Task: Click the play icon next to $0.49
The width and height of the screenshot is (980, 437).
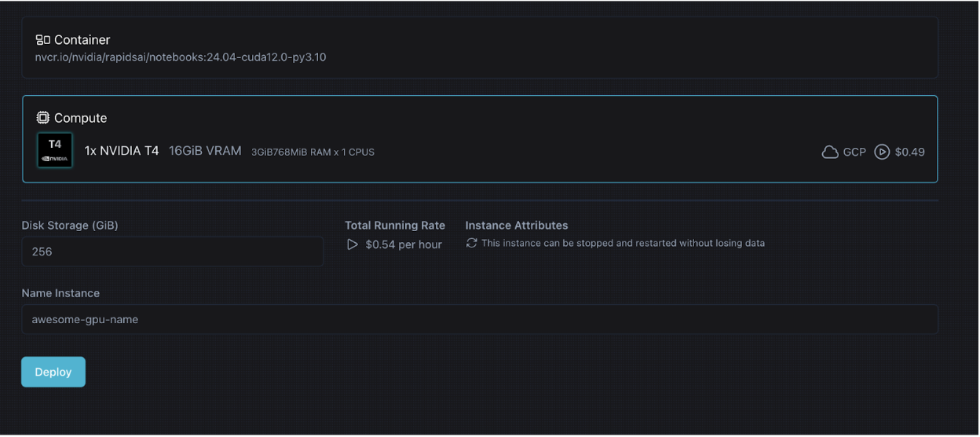Action: 882,152
